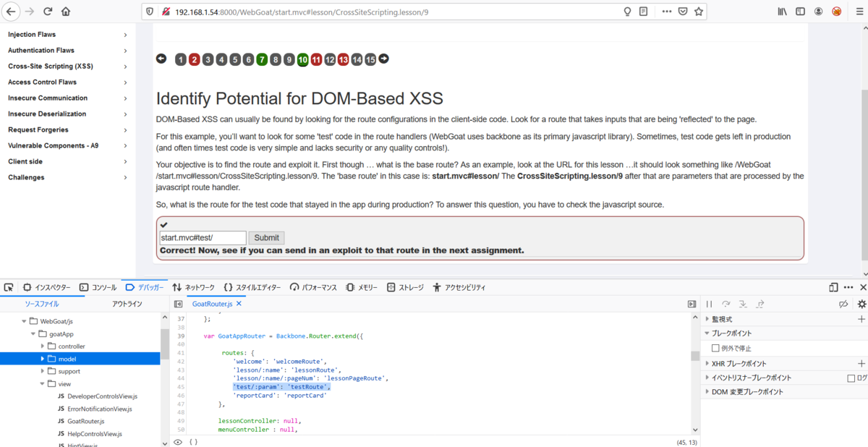Go to the browser home page icon
868x447 pixels.
tap(66, 12)
